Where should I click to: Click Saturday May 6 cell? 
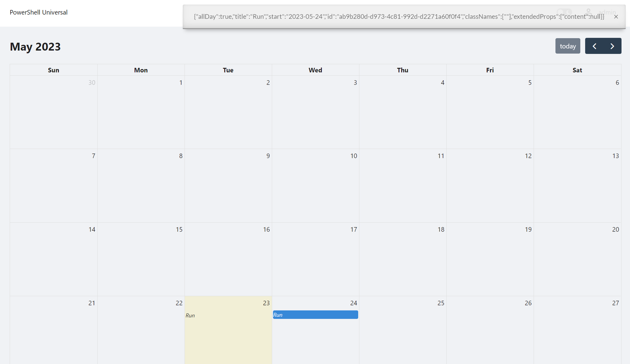(x=577, y=112)
